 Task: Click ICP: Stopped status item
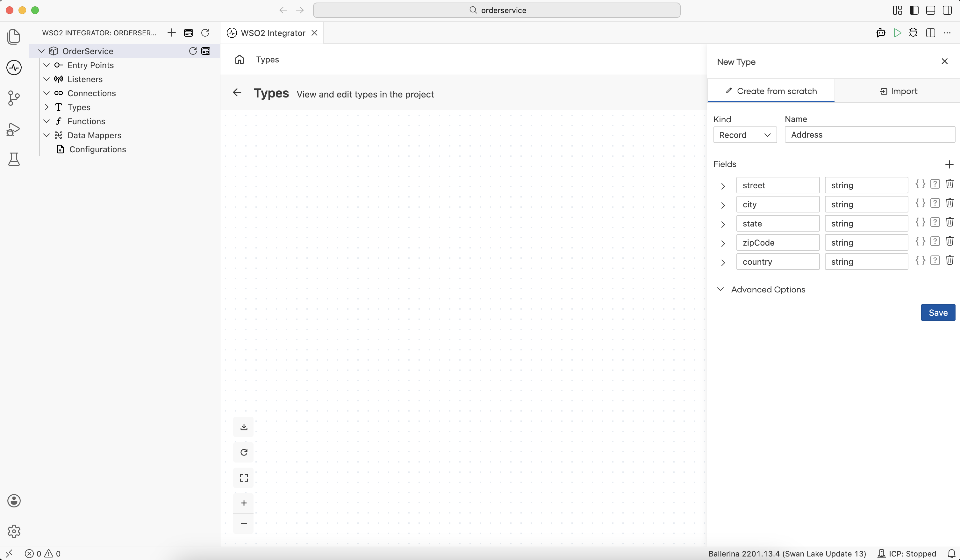coord(907,554)
